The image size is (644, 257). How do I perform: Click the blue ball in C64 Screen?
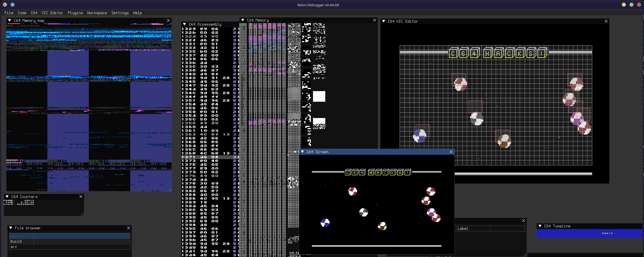pyautogui.click(x=325, y=223)
